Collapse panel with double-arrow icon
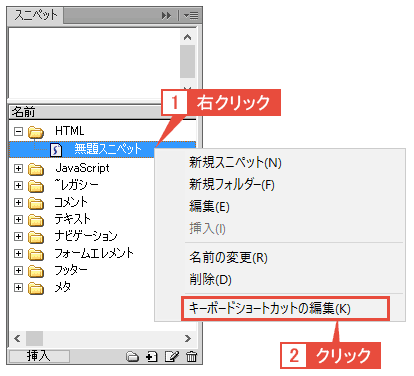Image resolution: width=414 pixels, height=376 pixels. (x=166, y=15)
